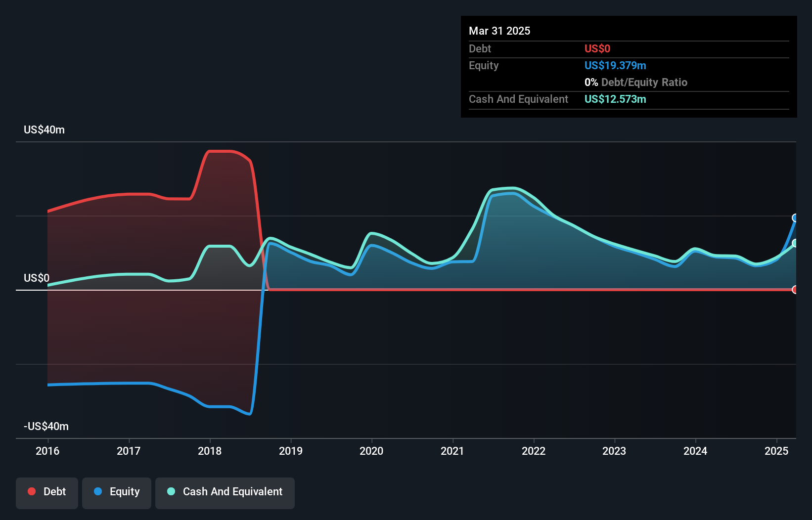Click the teal Cash And Equivalent legend dot

171,491
